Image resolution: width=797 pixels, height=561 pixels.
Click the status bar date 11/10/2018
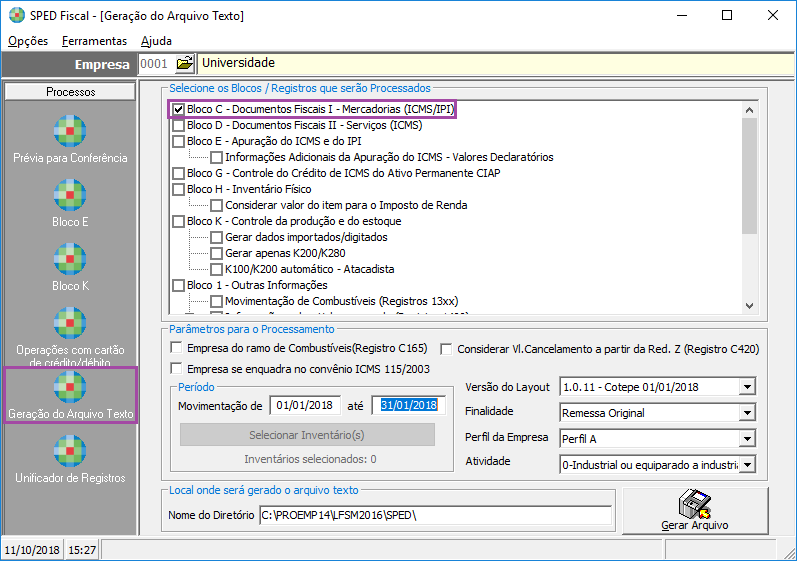32,550
